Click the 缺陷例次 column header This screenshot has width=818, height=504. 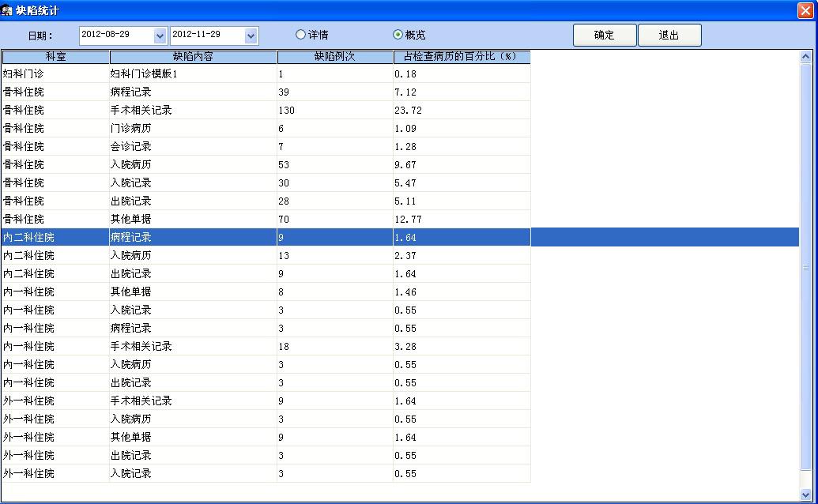point(334,57)
